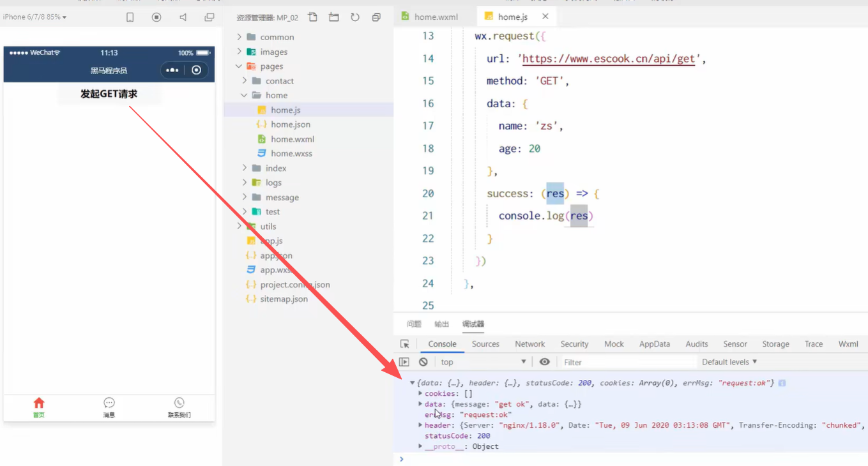
Task: Open the top context dropdown in console
Action: coord(483,362)
